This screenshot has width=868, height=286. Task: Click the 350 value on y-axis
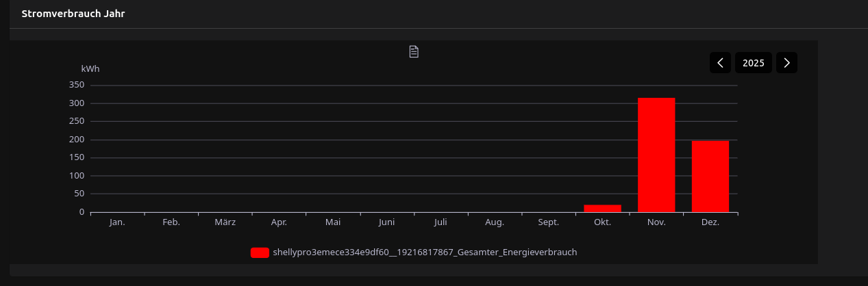tap(76, 85)
